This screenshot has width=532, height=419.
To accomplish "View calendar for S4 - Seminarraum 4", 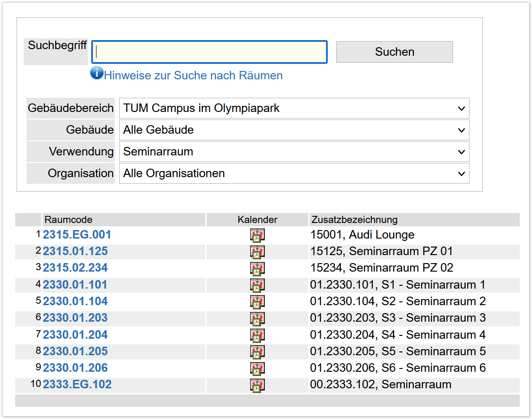I will click(257, 335).
